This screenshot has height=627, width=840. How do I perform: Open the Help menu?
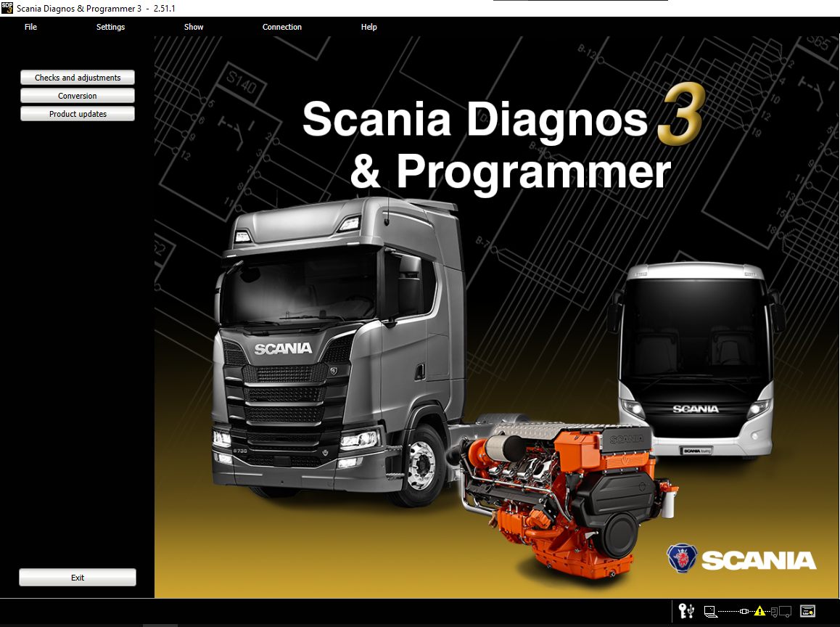369,27
